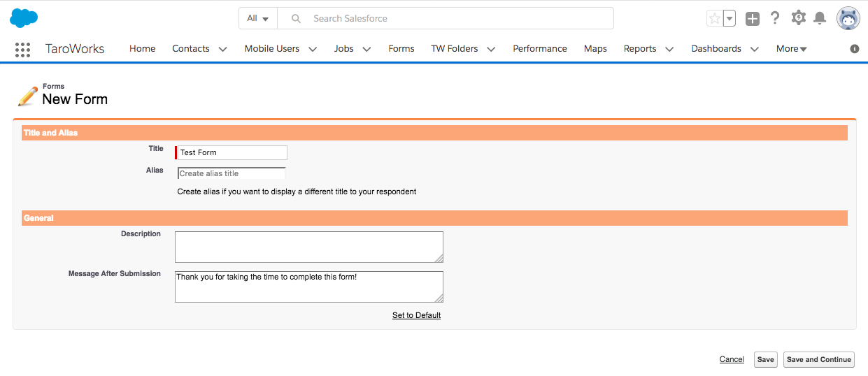Click the alias help text about respondent
The height and width of the screenshot is (376, 868).
(x=297, y=191)
